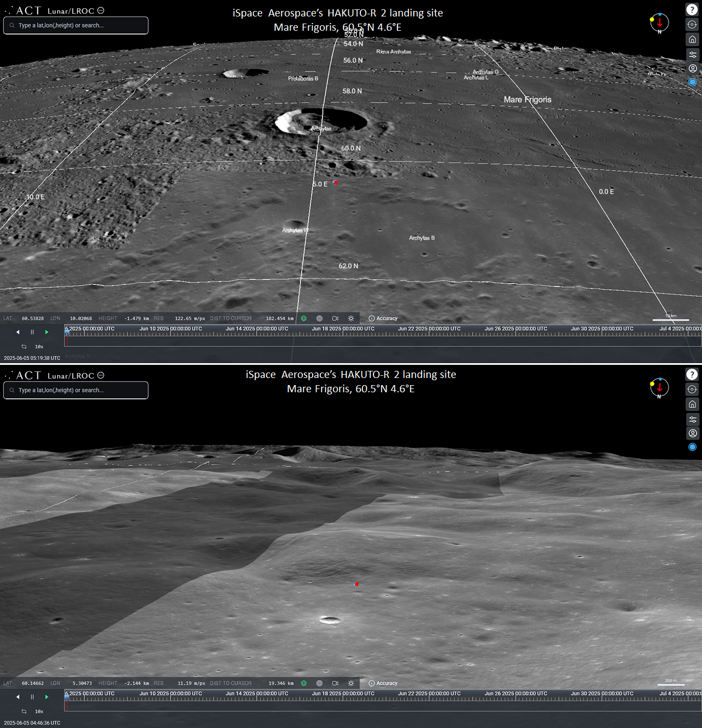This screenshot has height=728, width=702.
Task: Focus the lat/lon search field in bottom view
Action: click(76, 390)
